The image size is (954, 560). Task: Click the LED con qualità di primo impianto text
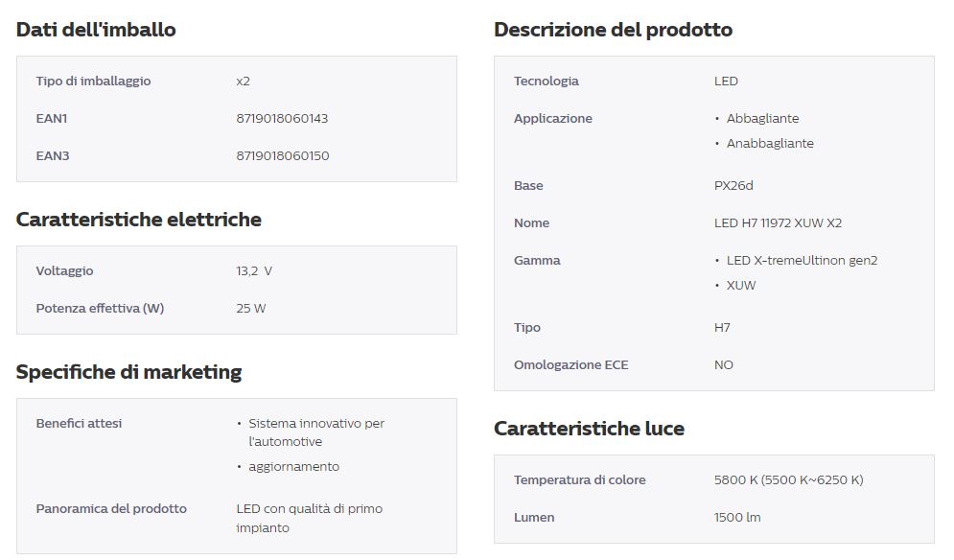[x=309, y=518]
